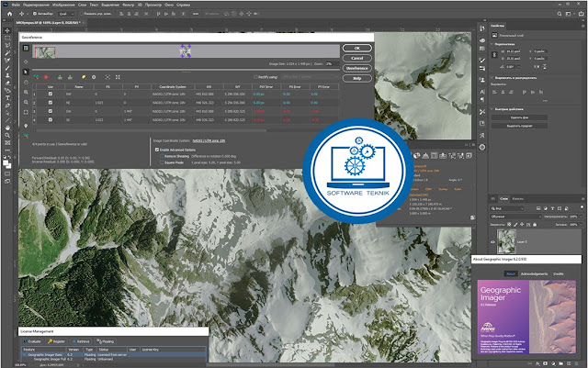Enable the Rectify using checkbox
The height and width of the screenshot is (368, 588).
(255, 77)
